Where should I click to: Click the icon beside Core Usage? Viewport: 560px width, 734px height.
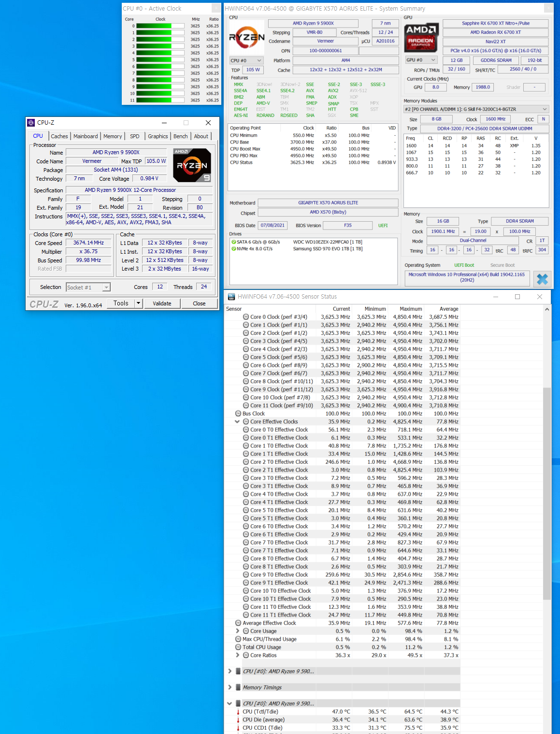point(246,631)
